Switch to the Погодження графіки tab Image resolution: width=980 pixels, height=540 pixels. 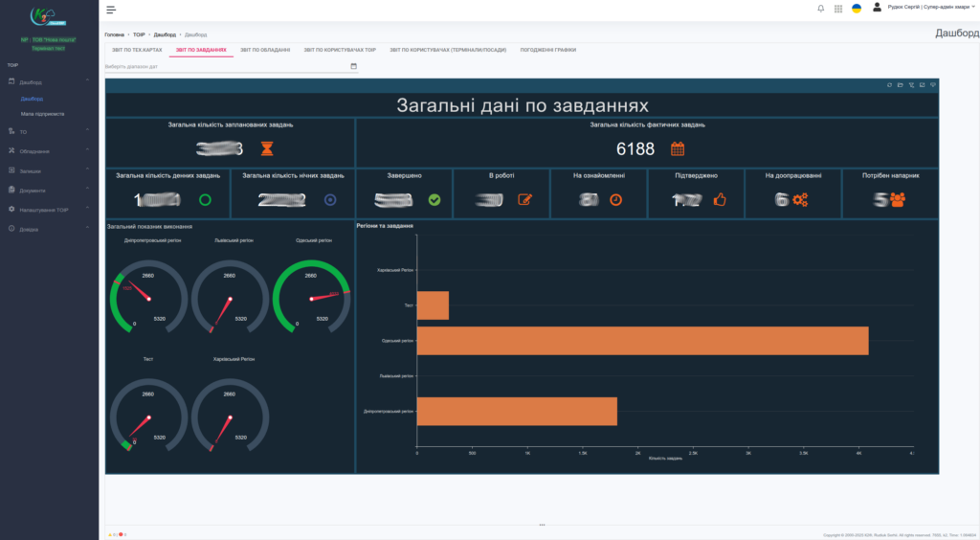[547, 49]
